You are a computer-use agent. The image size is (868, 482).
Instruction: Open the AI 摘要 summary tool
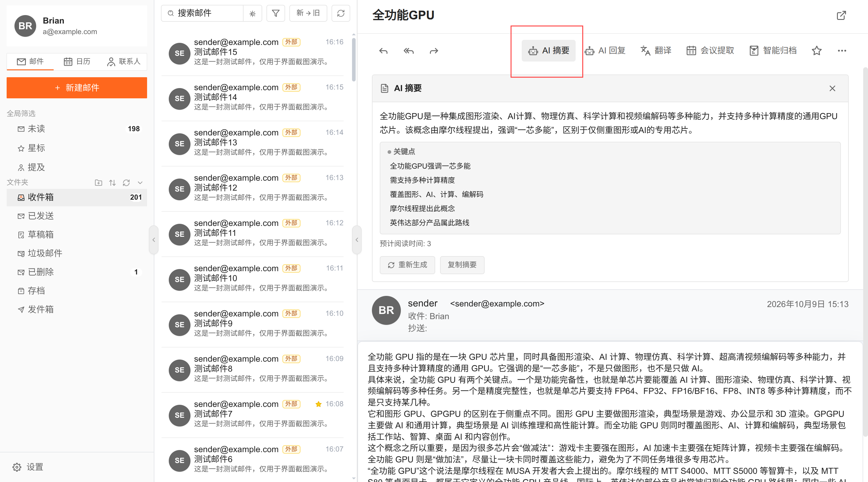548,51
